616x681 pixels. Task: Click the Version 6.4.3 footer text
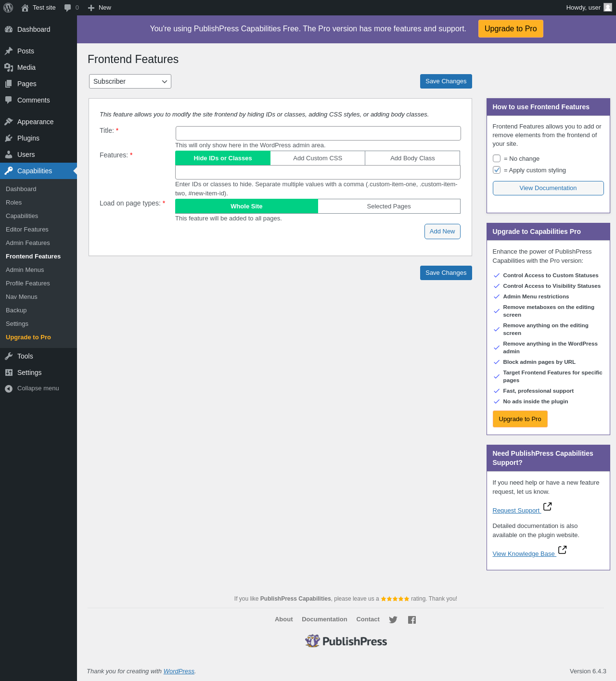click(x=588, y=671)
